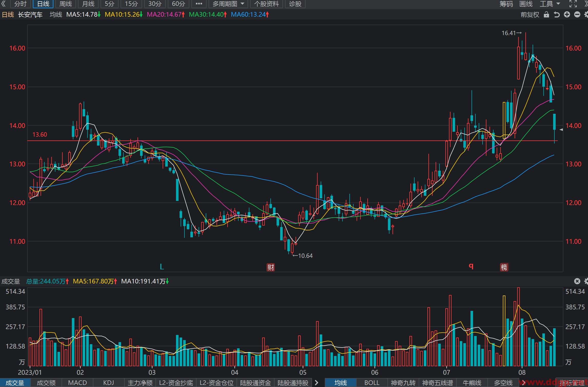This screenshot has width=588, height=387.
Task: Click the undo arrow icon
Action: click(556, 15)
